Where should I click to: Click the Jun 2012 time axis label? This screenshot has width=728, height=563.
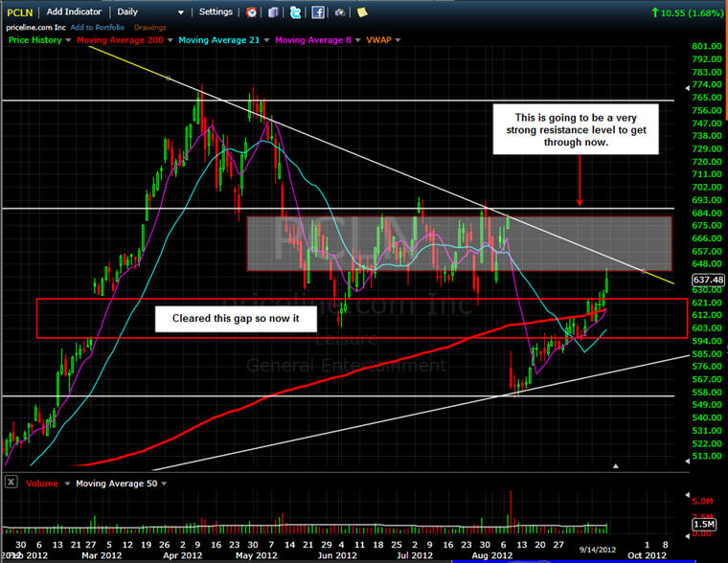click(x=337, y=555)
